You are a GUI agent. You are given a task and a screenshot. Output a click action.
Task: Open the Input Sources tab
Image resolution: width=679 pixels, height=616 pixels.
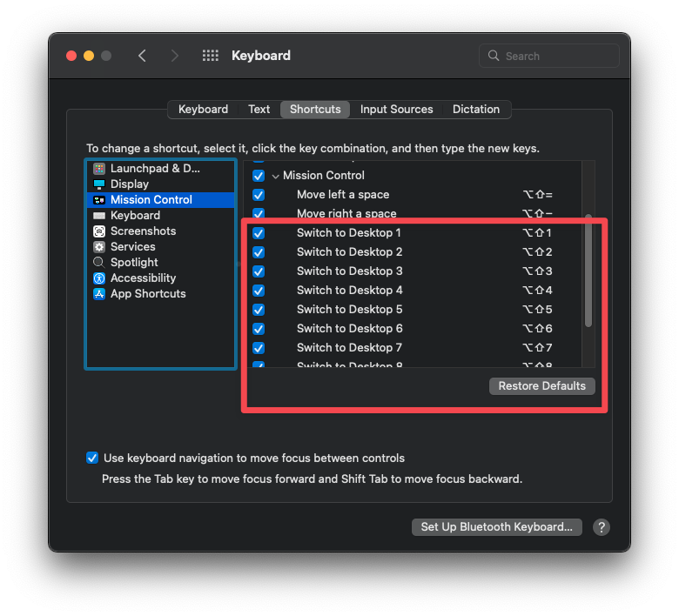click(397, 109)
